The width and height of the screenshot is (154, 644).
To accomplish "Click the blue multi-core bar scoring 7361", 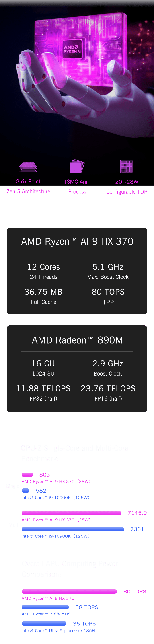I will click(73, 529).
